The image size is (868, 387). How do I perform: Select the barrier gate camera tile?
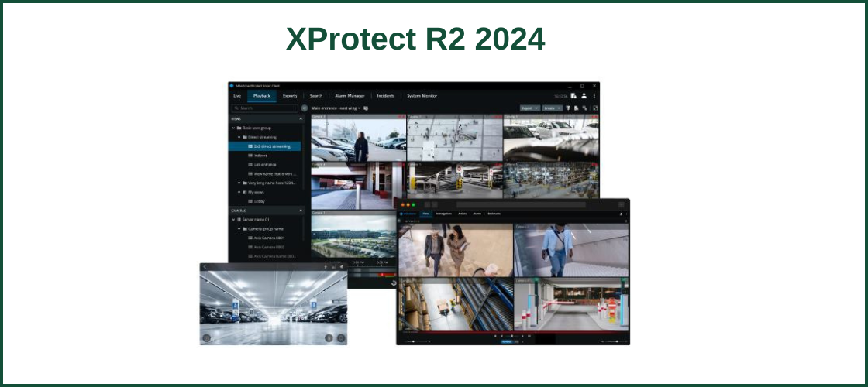click(x=571, y=305)
